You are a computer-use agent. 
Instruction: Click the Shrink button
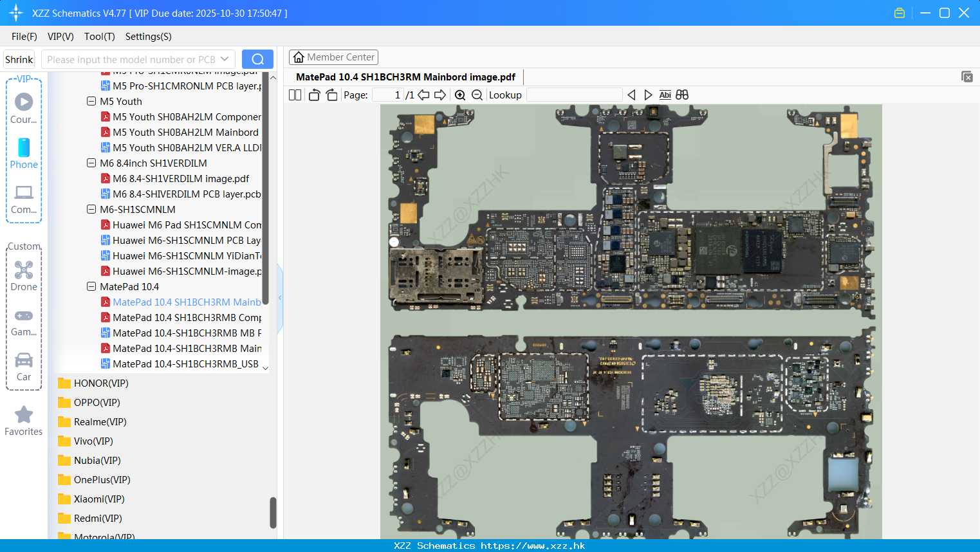point(19,59)
